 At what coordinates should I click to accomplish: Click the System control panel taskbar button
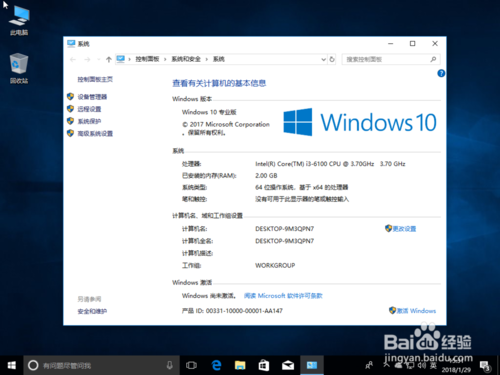click(312, 365)
